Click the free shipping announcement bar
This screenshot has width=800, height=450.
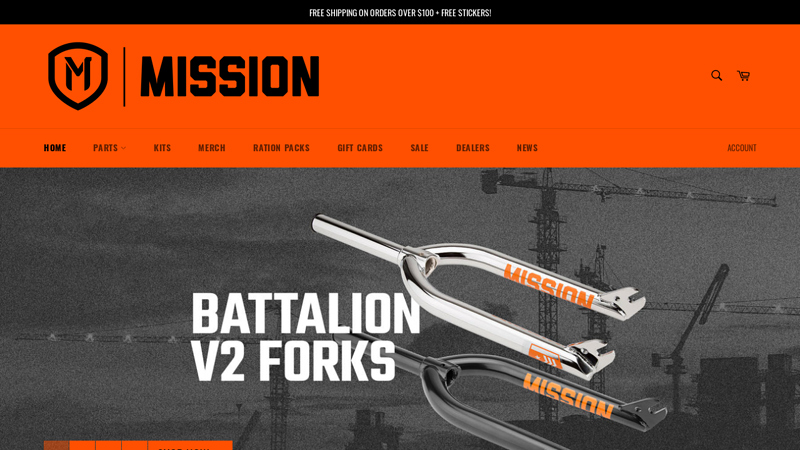[x=400, y=13]
